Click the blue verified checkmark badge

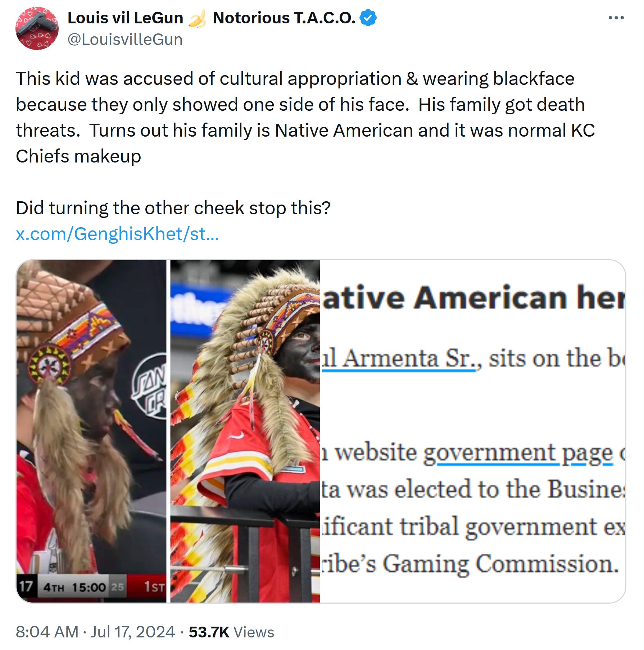tap(368, 18)
